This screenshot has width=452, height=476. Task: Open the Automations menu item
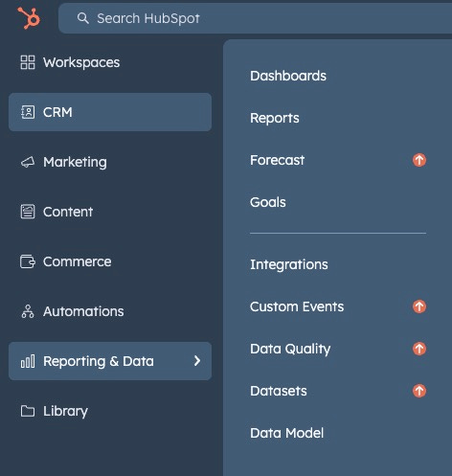[110, 311]
